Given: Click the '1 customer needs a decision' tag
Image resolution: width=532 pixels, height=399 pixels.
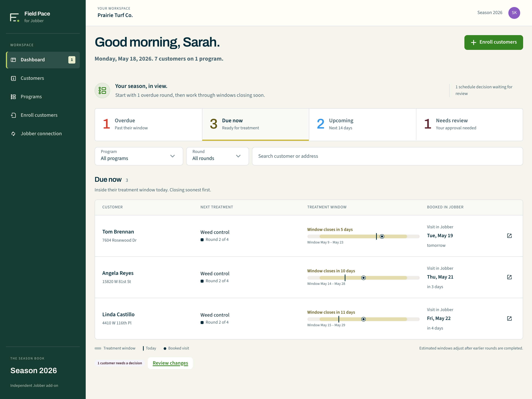Looking at the screenshot, I should click(x=120, y=363).
